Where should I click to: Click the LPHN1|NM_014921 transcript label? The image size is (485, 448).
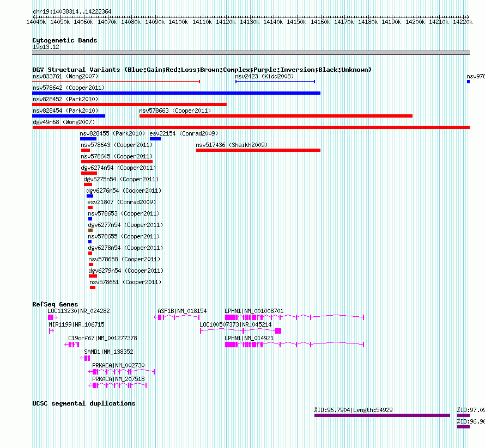(249, 339)
